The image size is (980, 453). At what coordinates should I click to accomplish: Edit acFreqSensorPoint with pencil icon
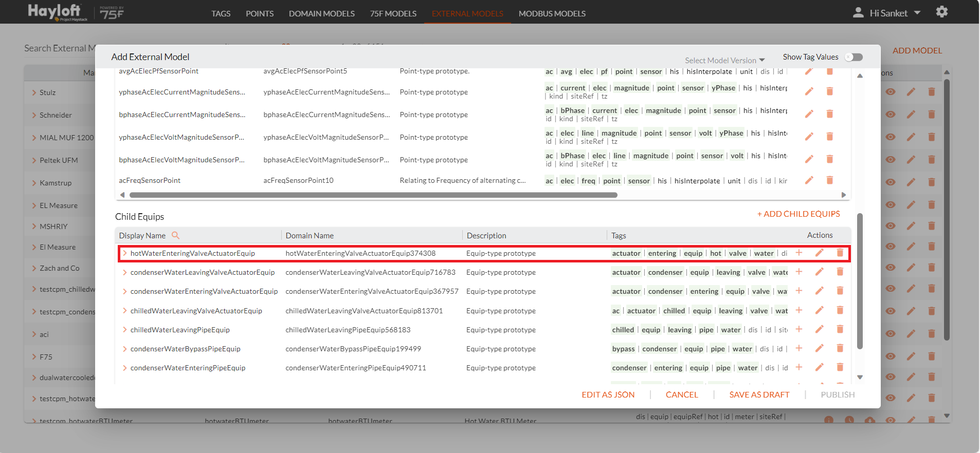click(809, 180)
